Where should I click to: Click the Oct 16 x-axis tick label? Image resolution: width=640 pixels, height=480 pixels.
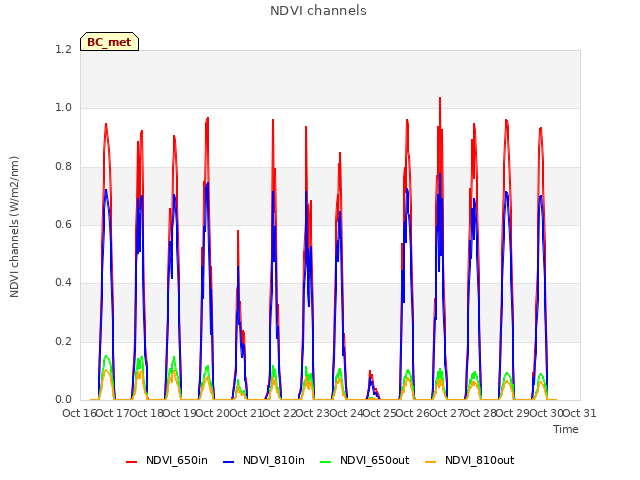coord(79,413)
